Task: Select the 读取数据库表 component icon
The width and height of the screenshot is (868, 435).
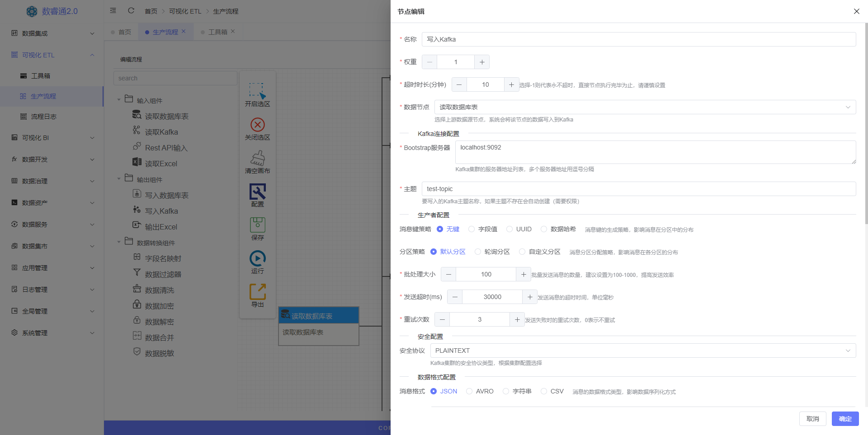Action: [137, 115]
